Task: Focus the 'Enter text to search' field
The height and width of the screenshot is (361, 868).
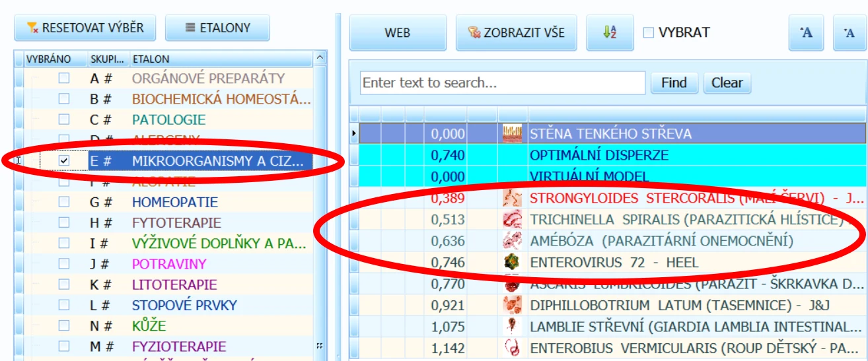Action: [x=502, y=83]
